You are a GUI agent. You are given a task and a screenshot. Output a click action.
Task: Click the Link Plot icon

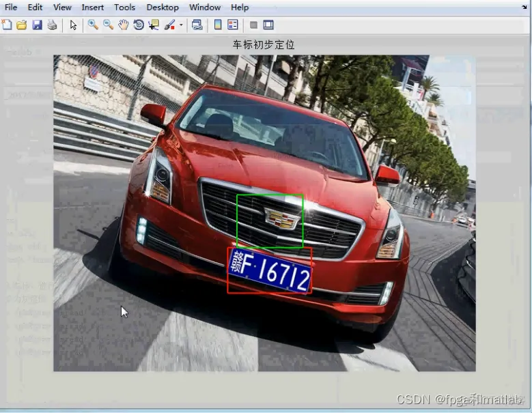click(x=197, y=25)
